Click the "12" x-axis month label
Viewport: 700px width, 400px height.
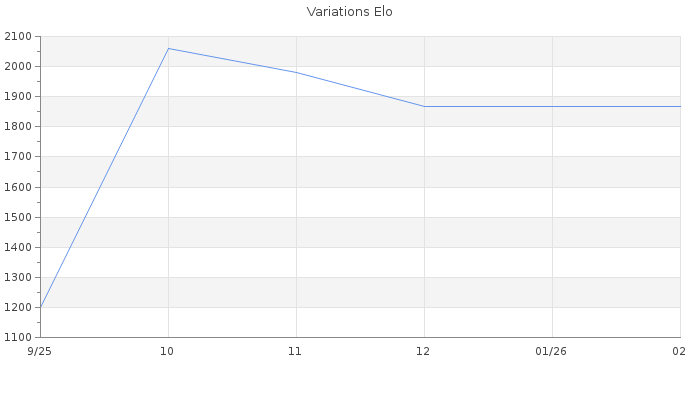click(x=424, y=351)
